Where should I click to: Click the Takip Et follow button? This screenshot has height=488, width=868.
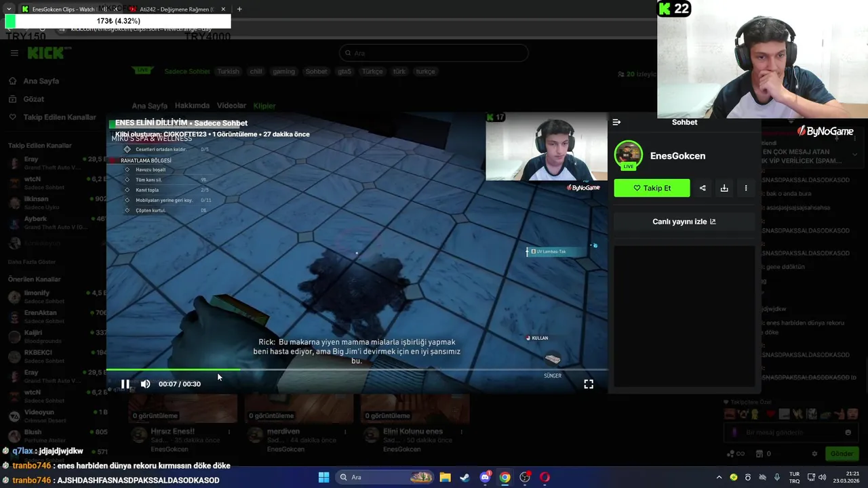pos(652,188)
